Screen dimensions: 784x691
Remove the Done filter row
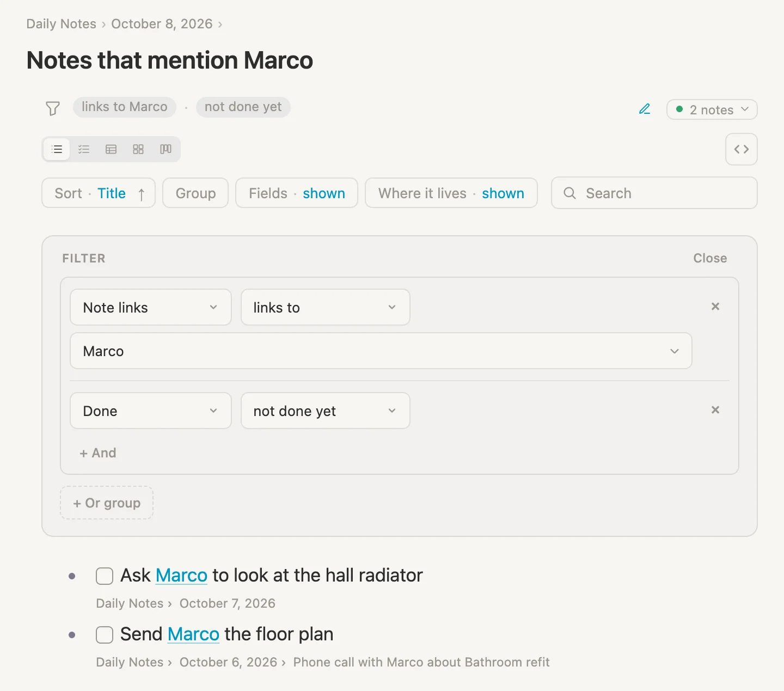tap(715, 410)
